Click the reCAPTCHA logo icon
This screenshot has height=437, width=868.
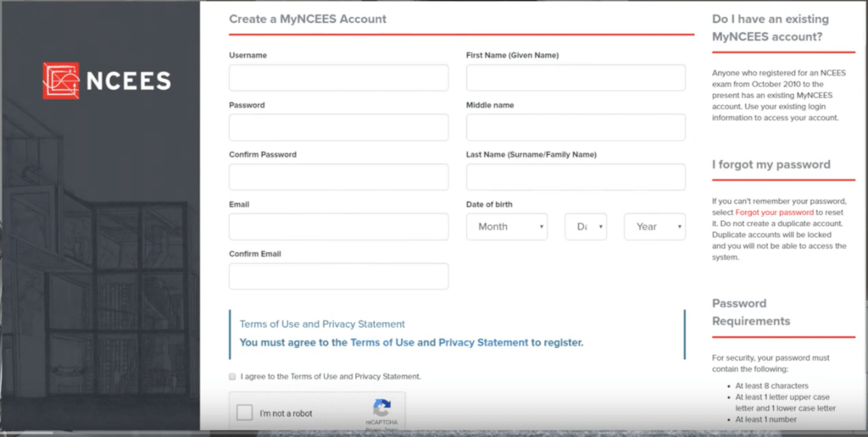click(x=382, y=408)
